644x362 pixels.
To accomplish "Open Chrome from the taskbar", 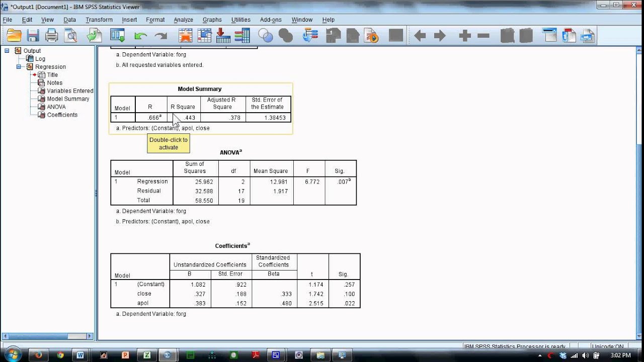I will coord(60,355).
